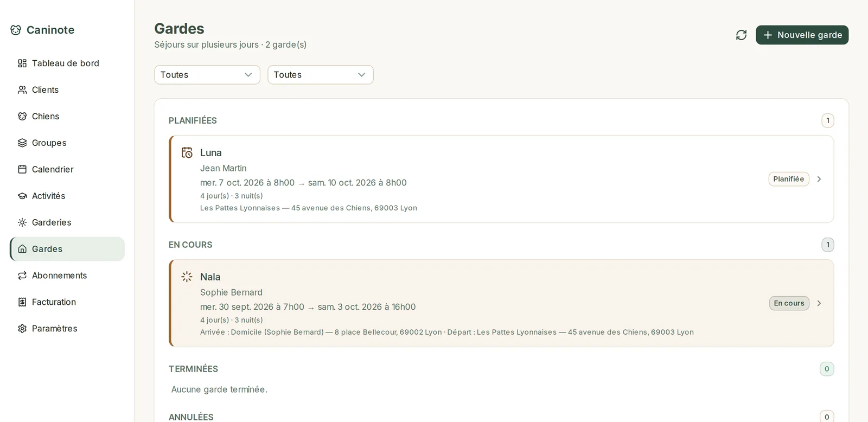Click the En cours status badge
Image resolution: width=868 pixels, height=422 pixels.
click(789, 303)
